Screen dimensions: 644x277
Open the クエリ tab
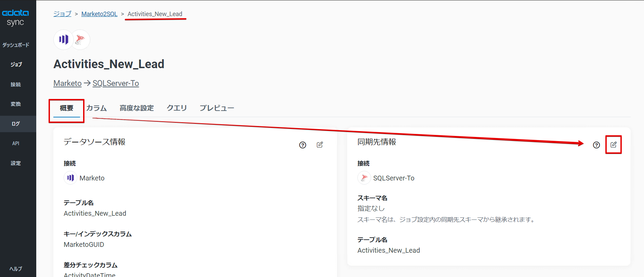(177, 108)
